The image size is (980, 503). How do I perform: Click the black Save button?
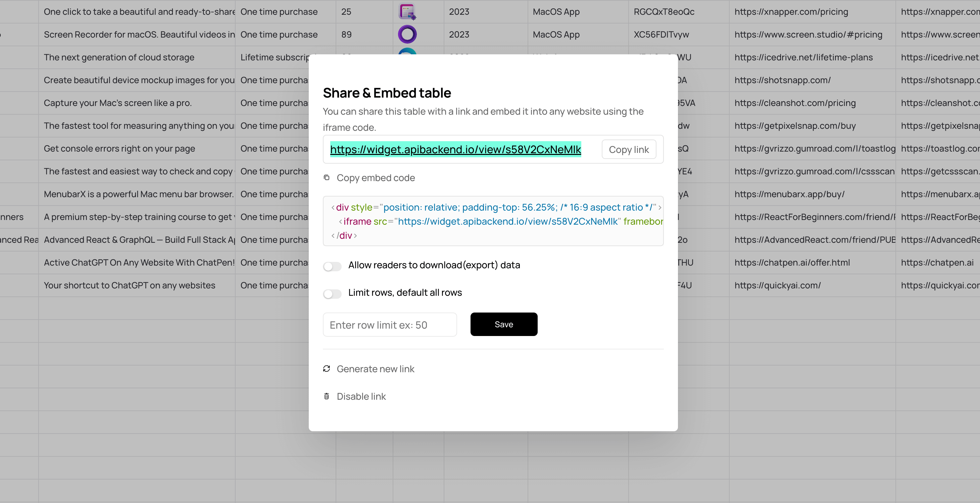coord(504,324)
